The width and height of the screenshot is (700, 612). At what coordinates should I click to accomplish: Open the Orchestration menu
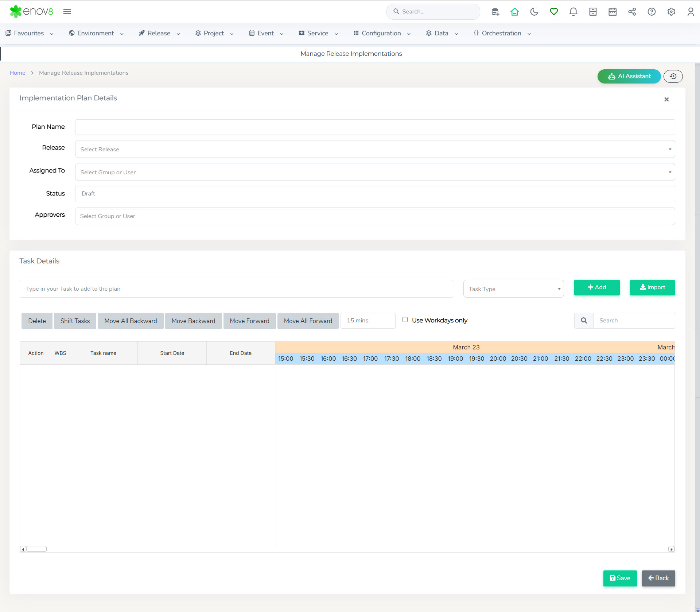[502, 33]
